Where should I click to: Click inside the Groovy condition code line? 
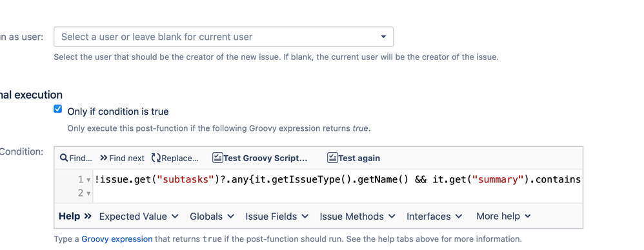coord(337,180)
